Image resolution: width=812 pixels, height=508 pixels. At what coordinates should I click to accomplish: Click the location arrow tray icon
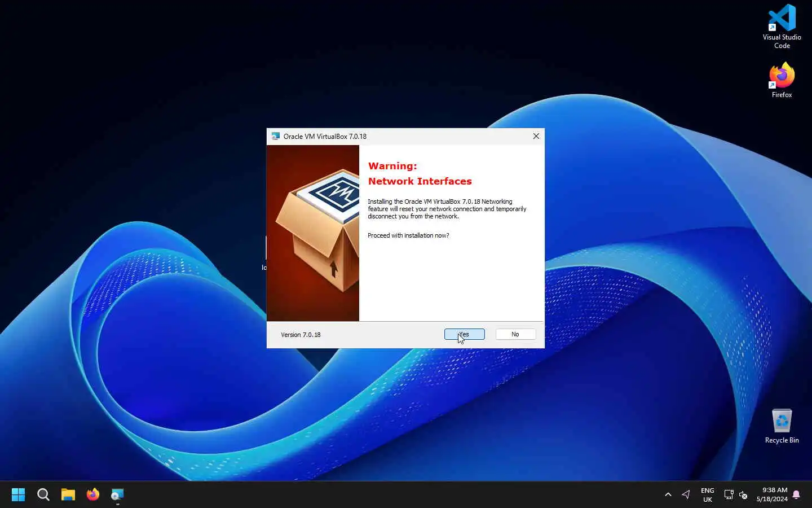click(x=686, y=494)
